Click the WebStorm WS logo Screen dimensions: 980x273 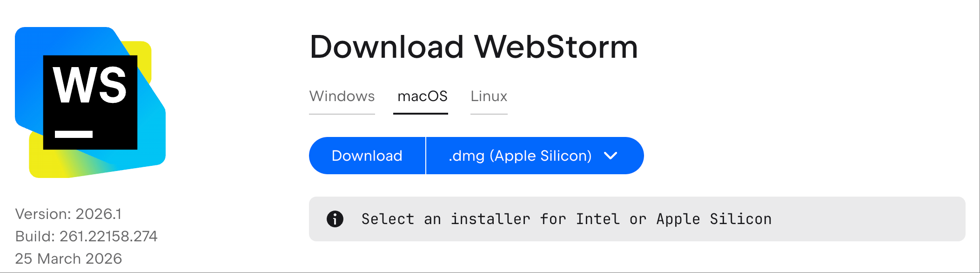pos(90,102)
